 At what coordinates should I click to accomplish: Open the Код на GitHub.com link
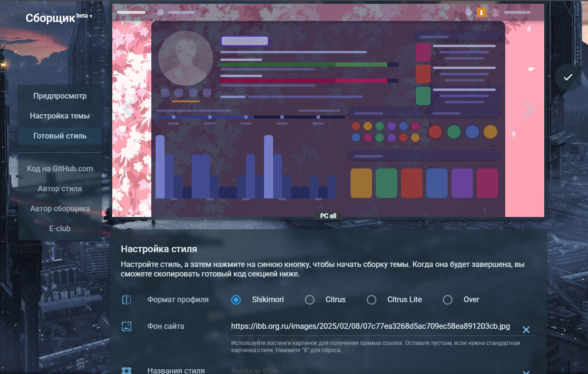click(60, 169)
